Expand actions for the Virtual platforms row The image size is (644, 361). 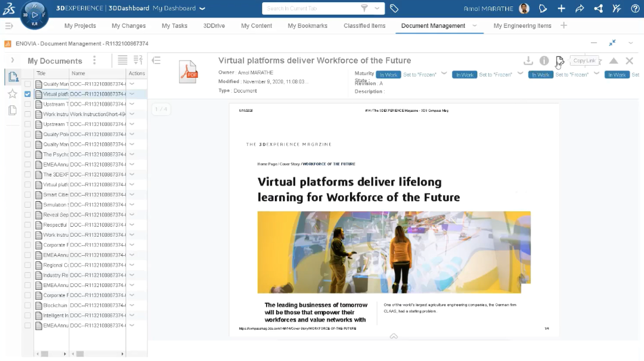(x=132, y=94)
